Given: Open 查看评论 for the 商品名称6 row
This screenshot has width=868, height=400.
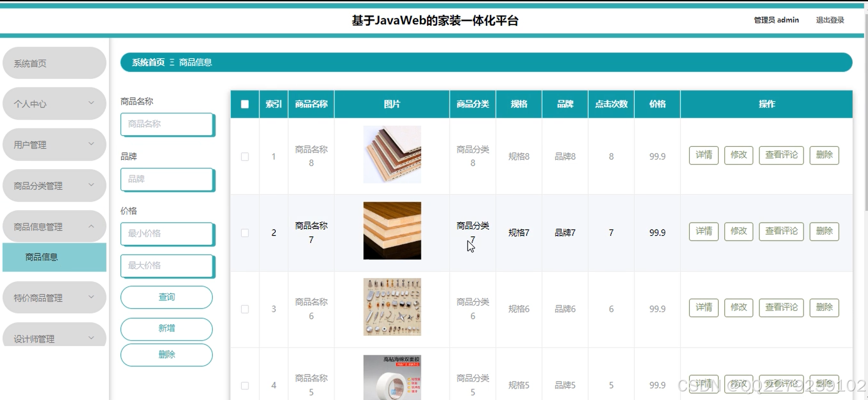Looking at the screenshot, I should pyautogui.click(x=781, y=307).
